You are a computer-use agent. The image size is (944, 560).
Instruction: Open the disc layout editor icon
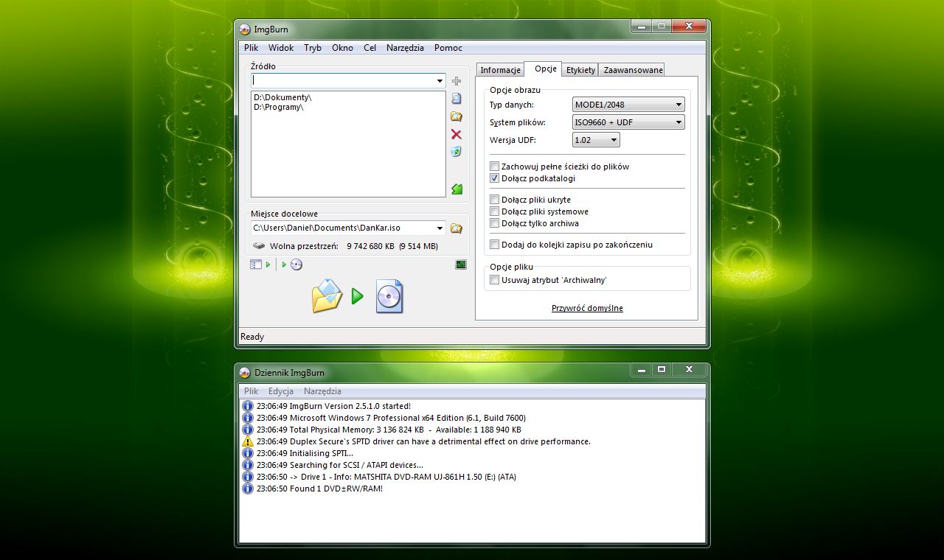256,265
